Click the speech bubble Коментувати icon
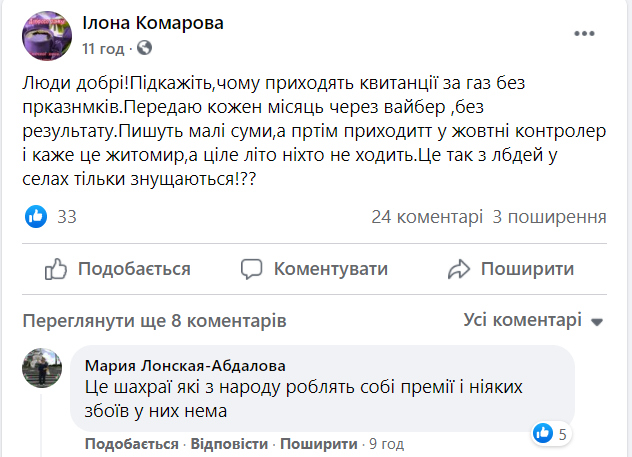 (254, 268)
